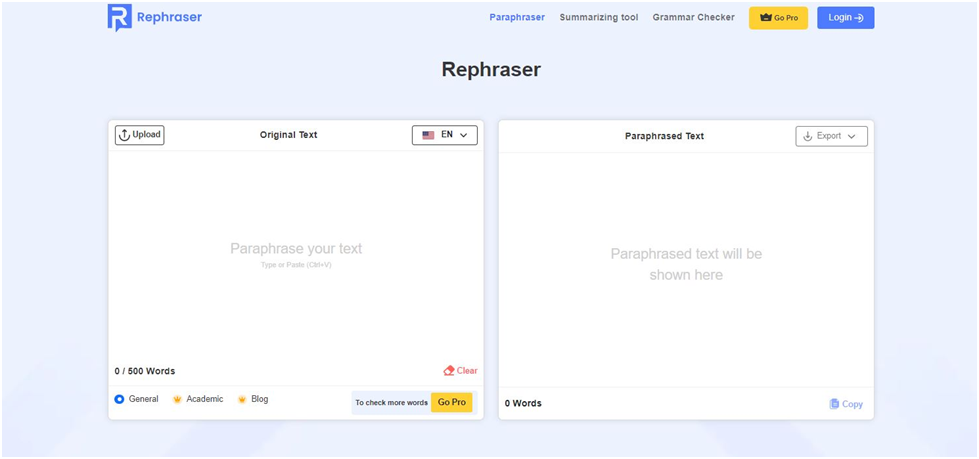The width and height of the screenshot is (979, 459).
Task: Clear the original text with Clear
Action: click(x=460, y=371)
